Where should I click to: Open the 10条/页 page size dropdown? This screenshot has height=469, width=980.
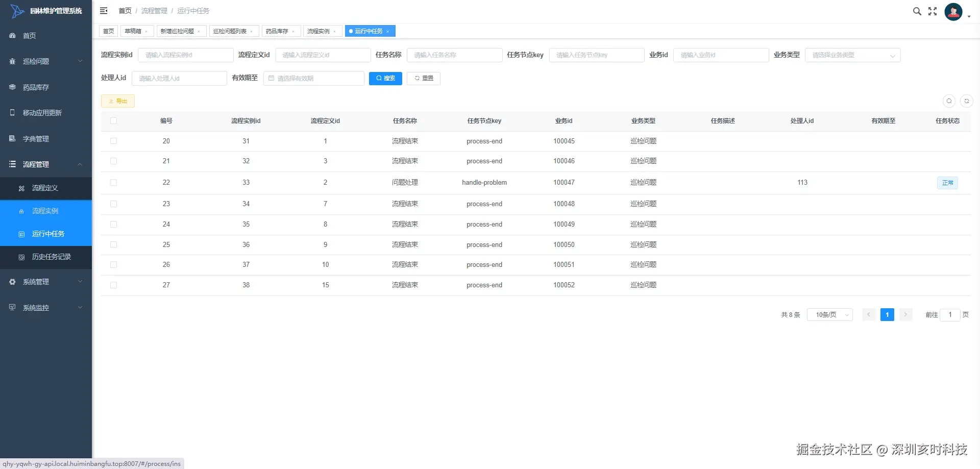click(x=829, y=315)
